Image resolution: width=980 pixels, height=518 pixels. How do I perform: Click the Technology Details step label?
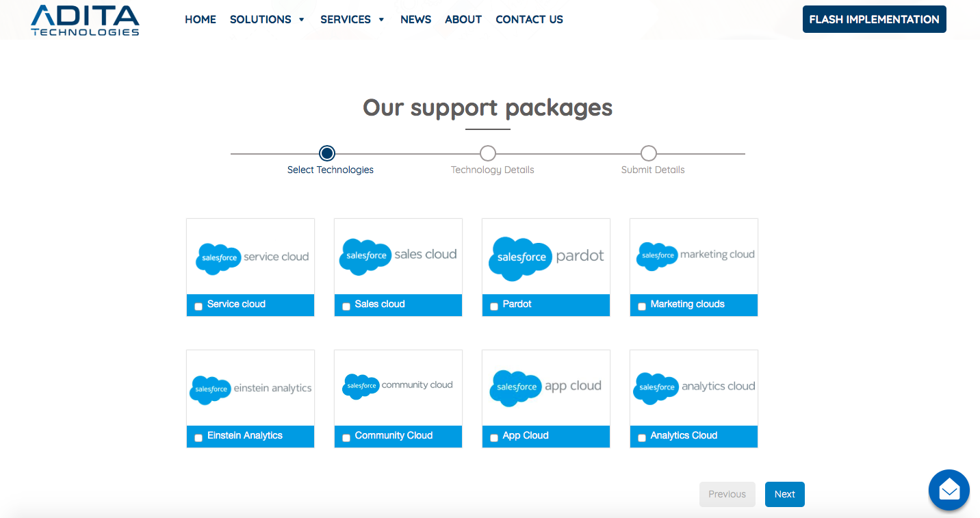(493, 170)
